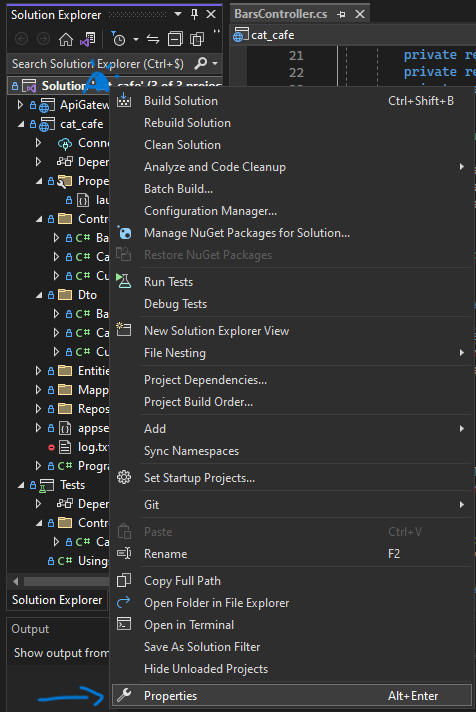Switch views with the Visual Studio icon
This screenshot has width=476, height=712.
point(88,40)
